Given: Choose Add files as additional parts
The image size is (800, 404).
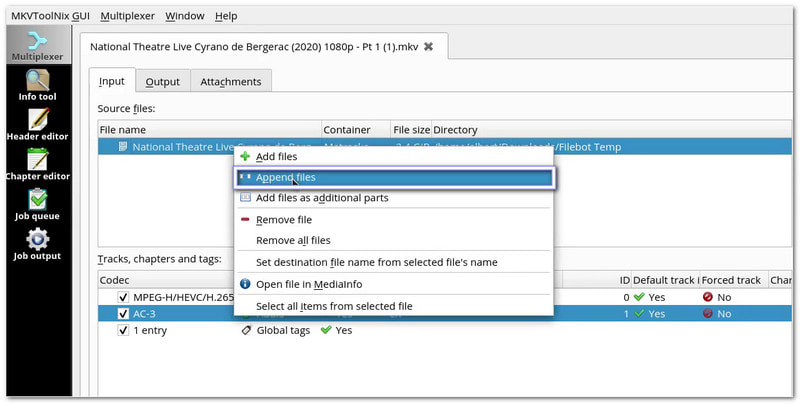Looking at the screenshot, I should 321,198.
